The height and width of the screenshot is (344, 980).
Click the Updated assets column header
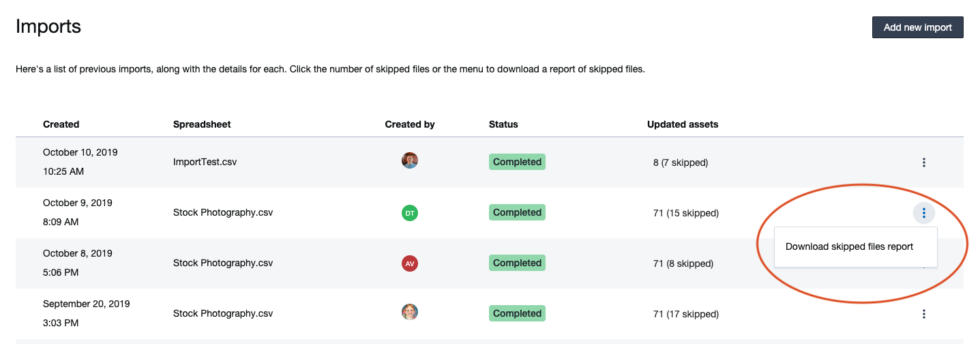click(x=682, y=124)
